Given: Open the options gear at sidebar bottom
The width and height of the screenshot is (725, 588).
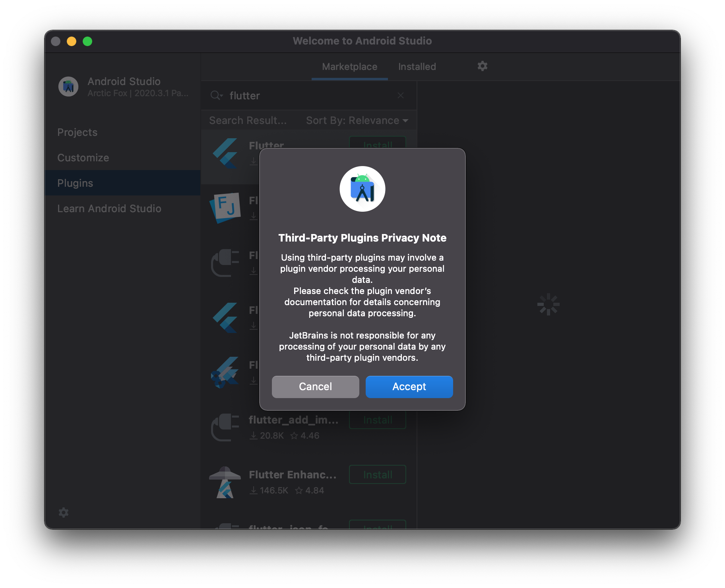Looking at the screenshot, I should coord(64,513).
